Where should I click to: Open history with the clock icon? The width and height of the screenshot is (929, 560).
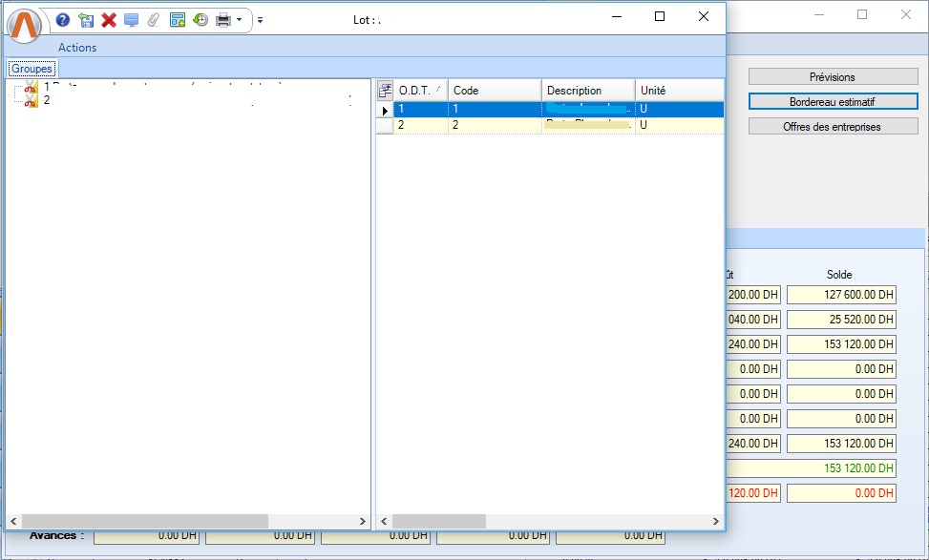pos(200,19)
